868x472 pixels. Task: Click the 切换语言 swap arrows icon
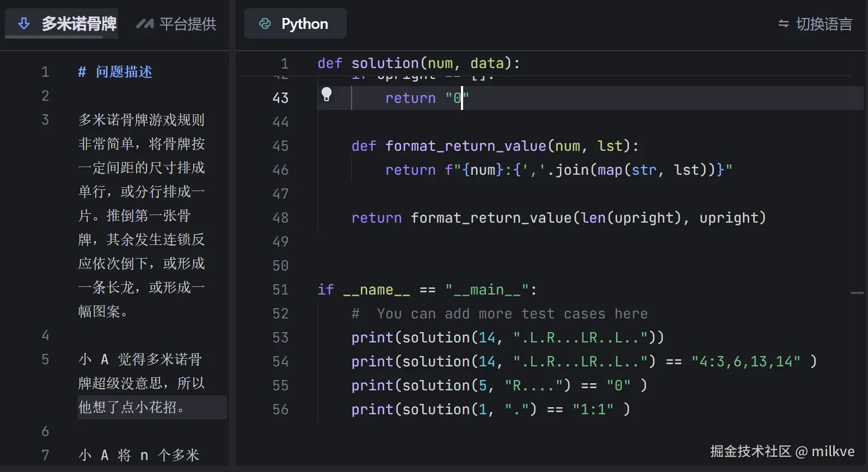784,24
